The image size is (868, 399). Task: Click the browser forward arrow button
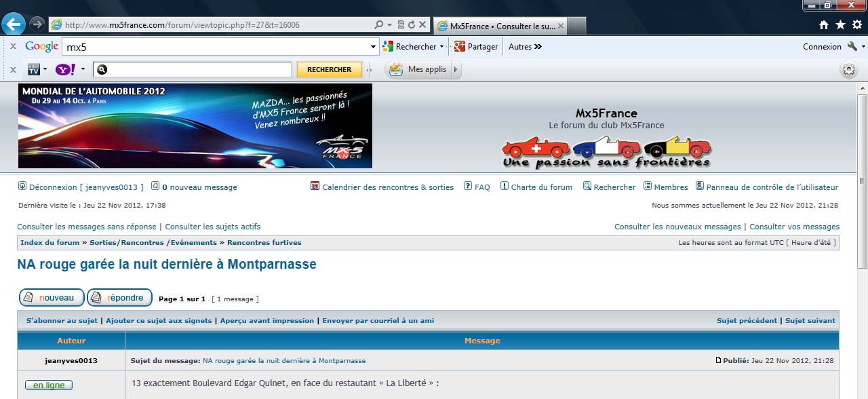tap(37, 24)
